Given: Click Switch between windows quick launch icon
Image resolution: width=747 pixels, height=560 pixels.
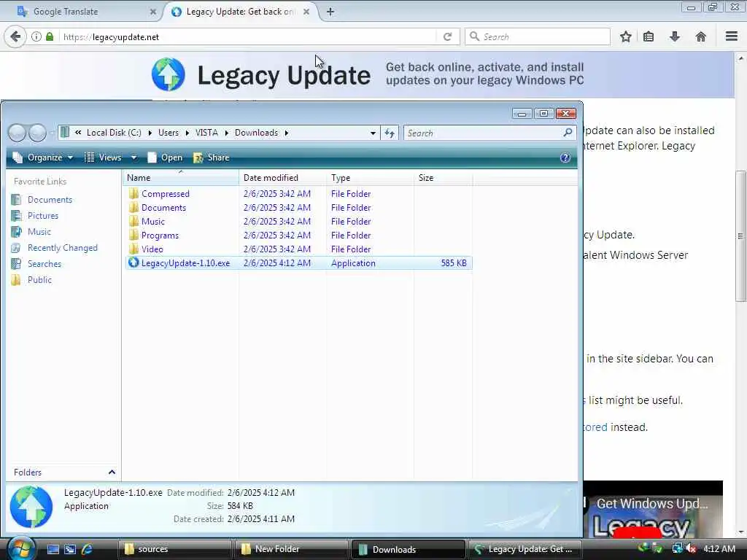Looking at the screenshot, I should tap(70, 549).
